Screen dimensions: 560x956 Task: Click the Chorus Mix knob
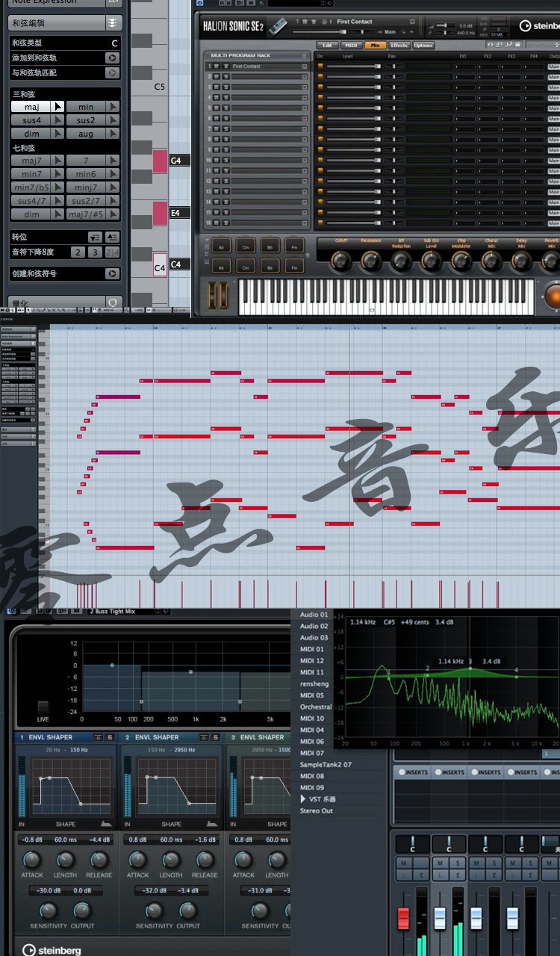(491, 261)
